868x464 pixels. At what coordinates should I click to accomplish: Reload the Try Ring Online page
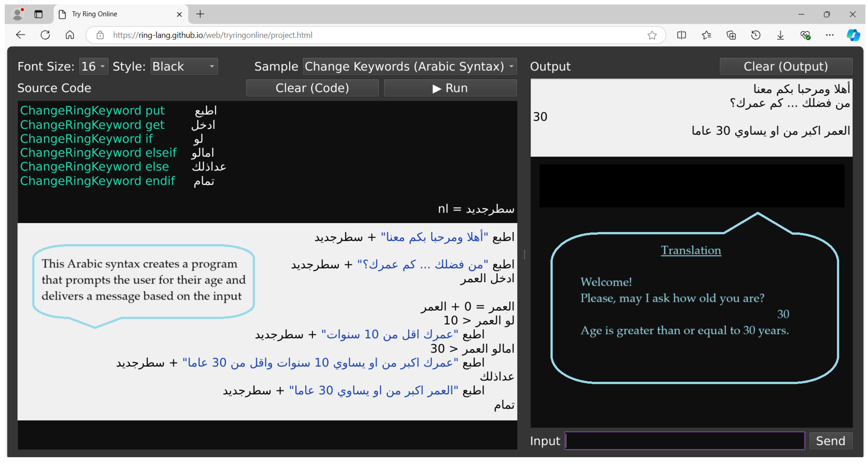point(45,35)
